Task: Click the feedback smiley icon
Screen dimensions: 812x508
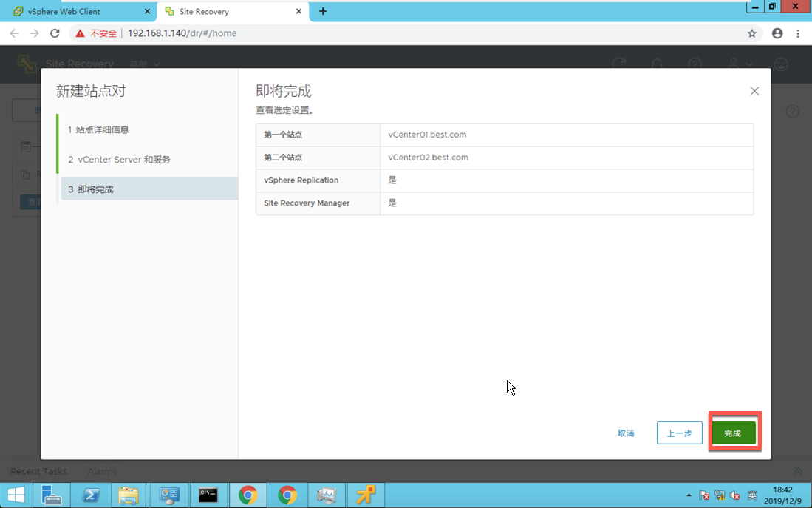Action: (781, 64)
